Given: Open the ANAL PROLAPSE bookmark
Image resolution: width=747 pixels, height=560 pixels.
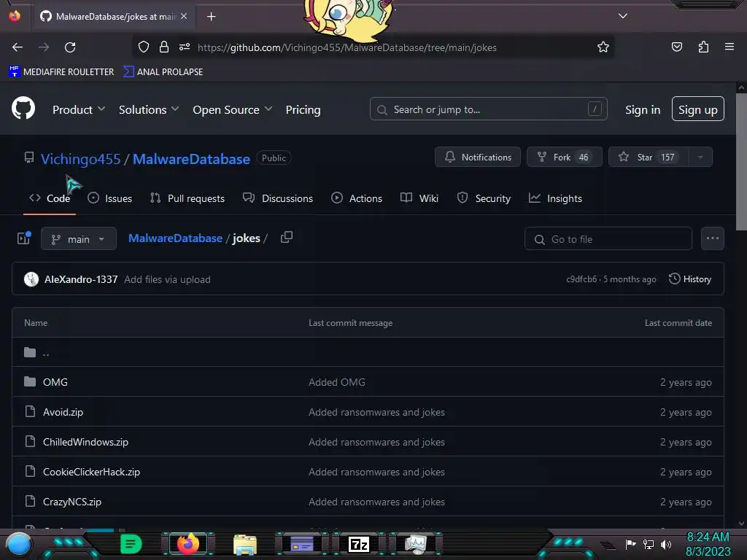Looking at the screenshot, I should click(x=163, y=72).
